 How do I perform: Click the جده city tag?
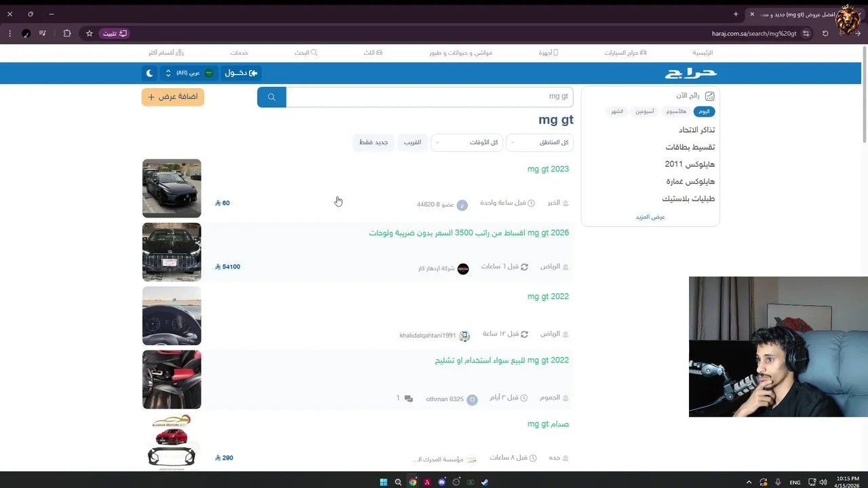[x=558, y=457]
